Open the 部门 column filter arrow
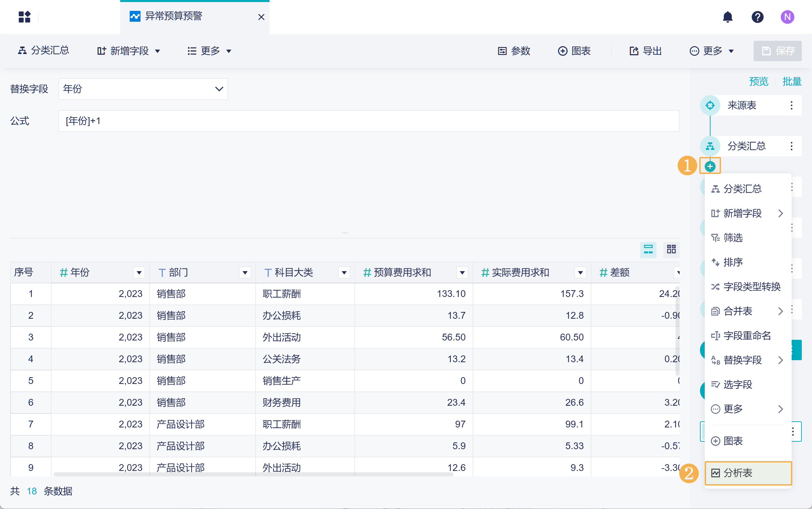812x509 pixels. point(245,273)
